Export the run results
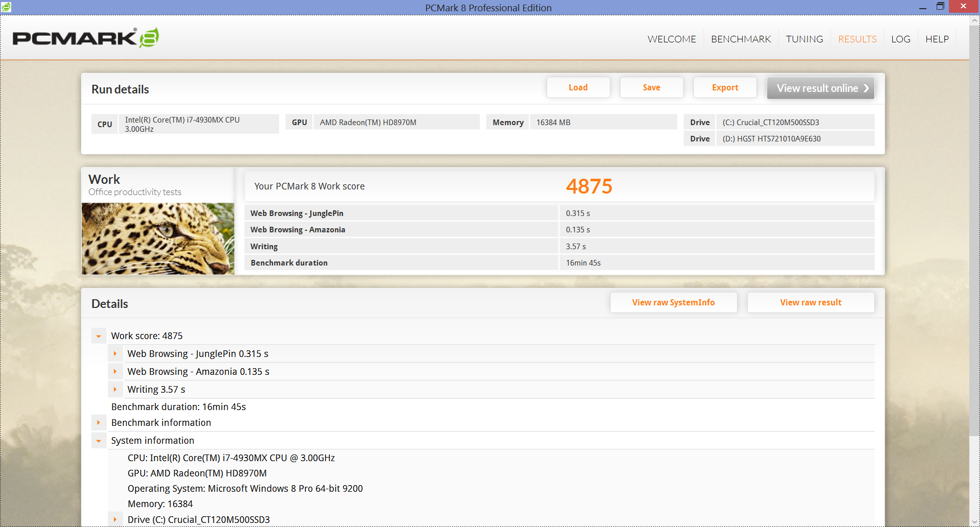Image resolution: width=980 pixels, height=527 pixels. coord(725,88)
